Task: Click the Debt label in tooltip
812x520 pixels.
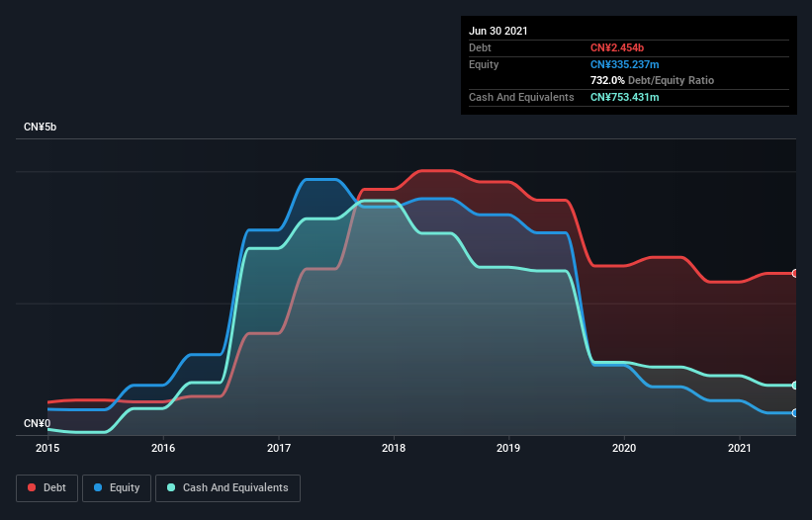Action: (x=480, y=47)
